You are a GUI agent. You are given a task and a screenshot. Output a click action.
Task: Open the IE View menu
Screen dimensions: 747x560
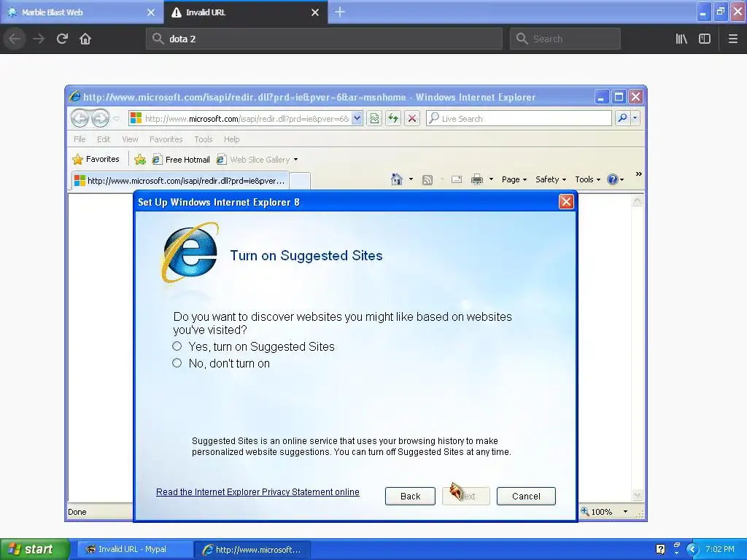130,139
